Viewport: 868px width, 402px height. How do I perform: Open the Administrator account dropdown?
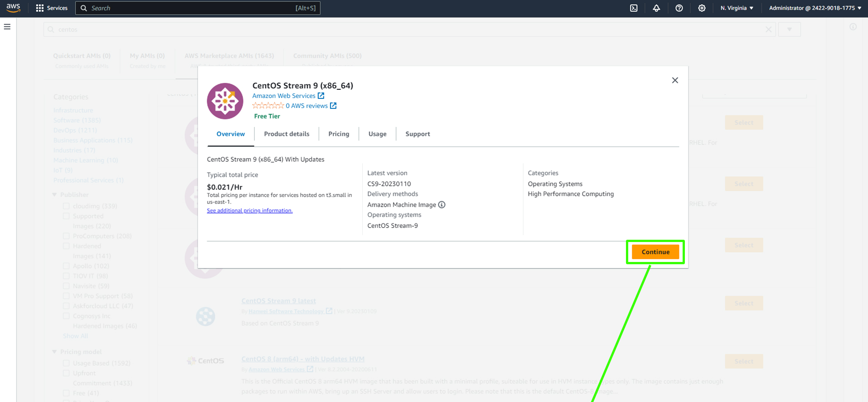point(815,8)
